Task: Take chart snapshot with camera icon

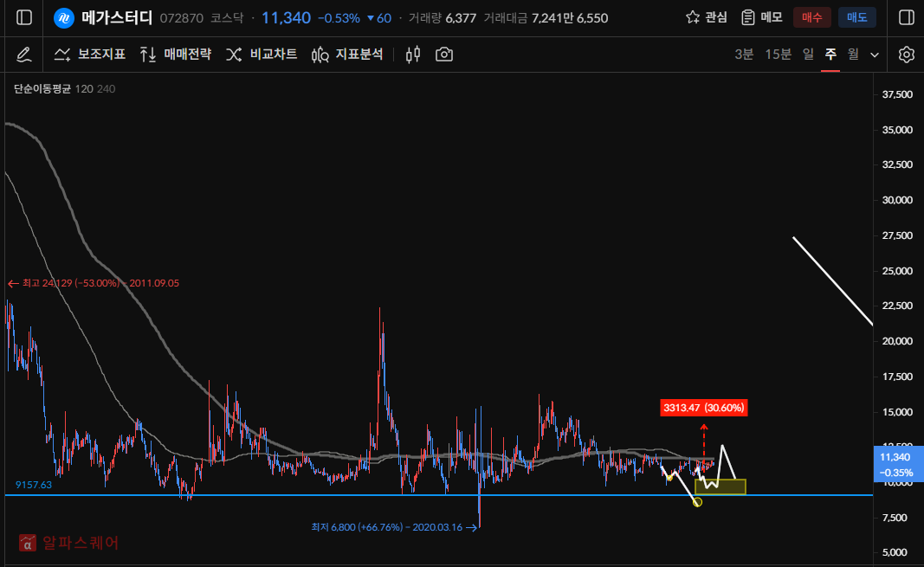Action: (444, 55)
